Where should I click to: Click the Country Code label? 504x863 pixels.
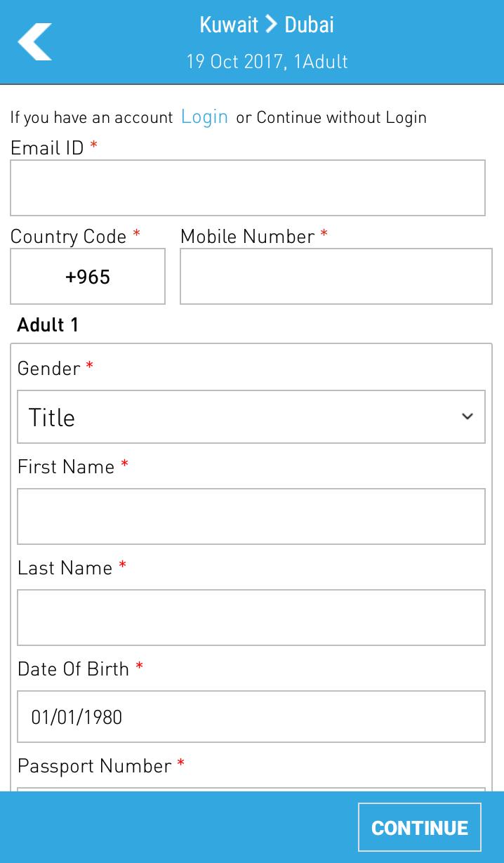(x=68, y=237)
